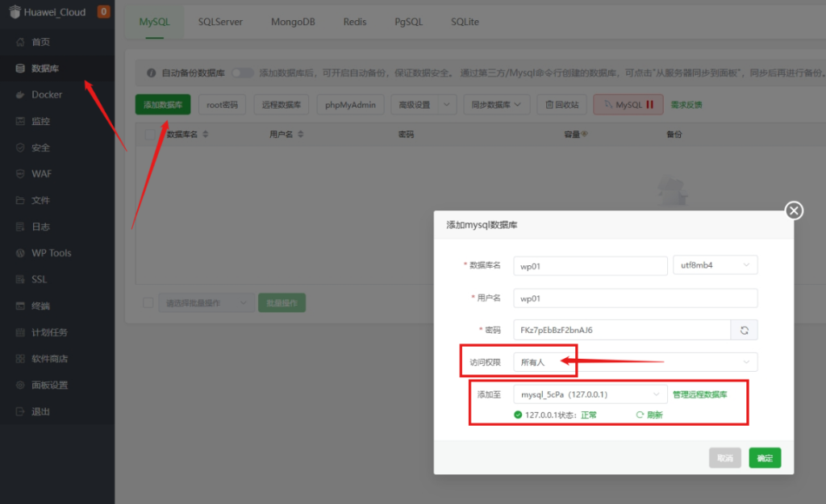Click the 管理远程数据库 link in the dialog

[699, 394]
